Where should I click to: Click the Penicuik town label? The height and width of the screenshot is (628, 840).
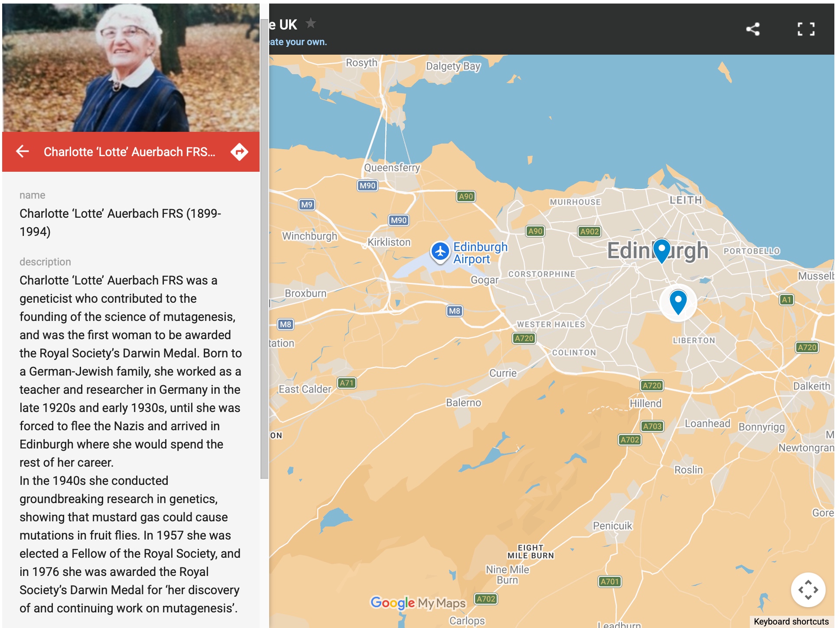tap(612, 526)
